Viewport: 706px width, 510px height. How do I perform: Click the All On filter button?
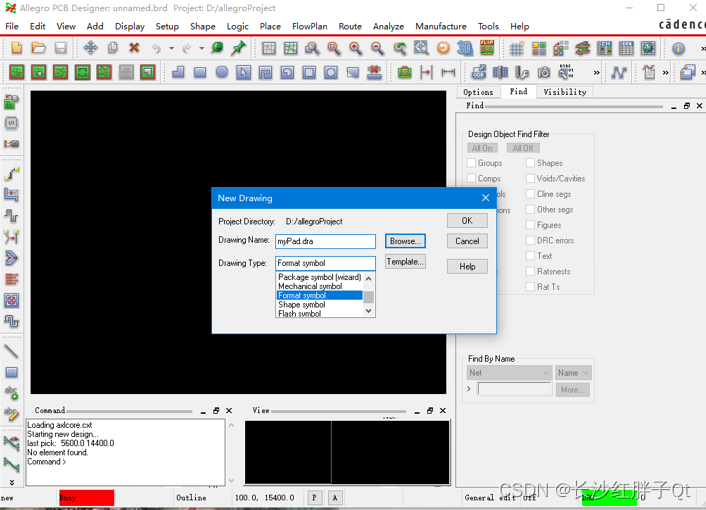point(482,148)
